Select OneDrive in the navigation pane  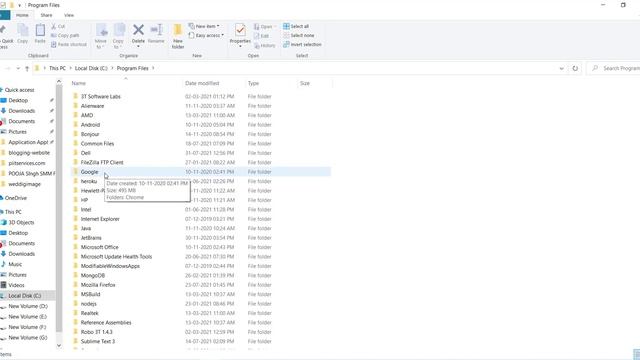click(16, 198)
